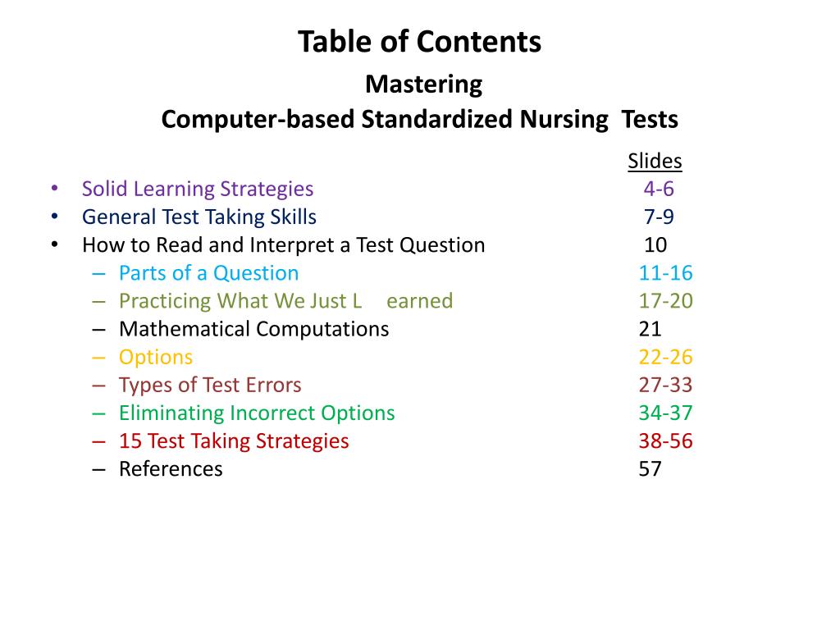This screenshot has width=840, height=630.
Task: Open the General Test Taking Skills link
Action: (x=199, y=217)
